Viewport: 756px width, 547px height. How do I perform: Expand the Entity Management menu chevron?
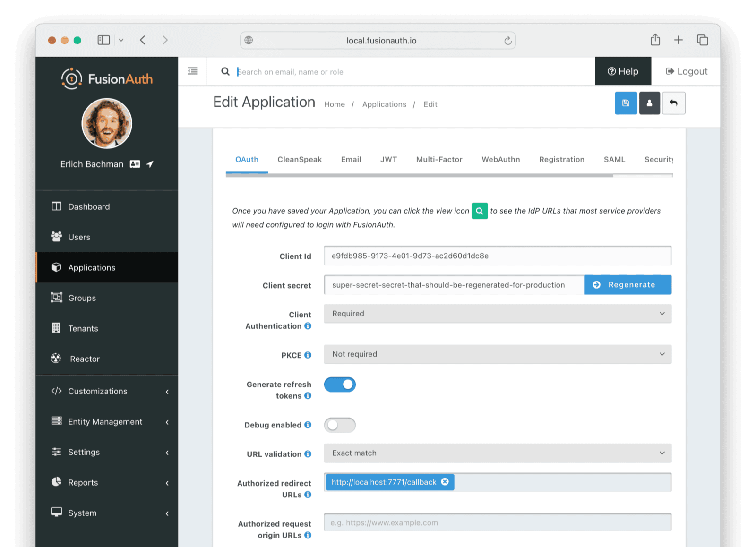point(167,422)
